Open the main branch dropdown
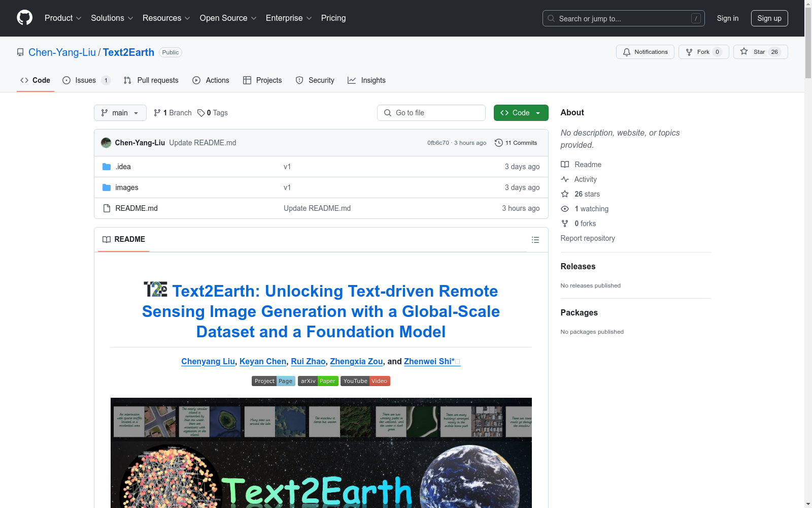Image resolution: width=812 pixels, height=508 pixels. tap(120, 113)
